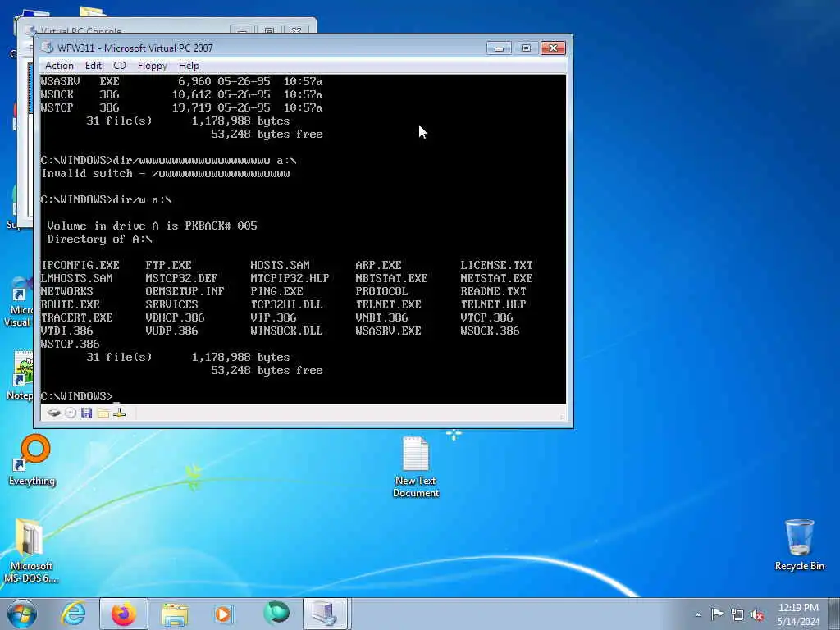Click FTP.EXE in the directory listing
Image resolution: width=840 pixels, height=630 pixels.
(x=168, y=265)
